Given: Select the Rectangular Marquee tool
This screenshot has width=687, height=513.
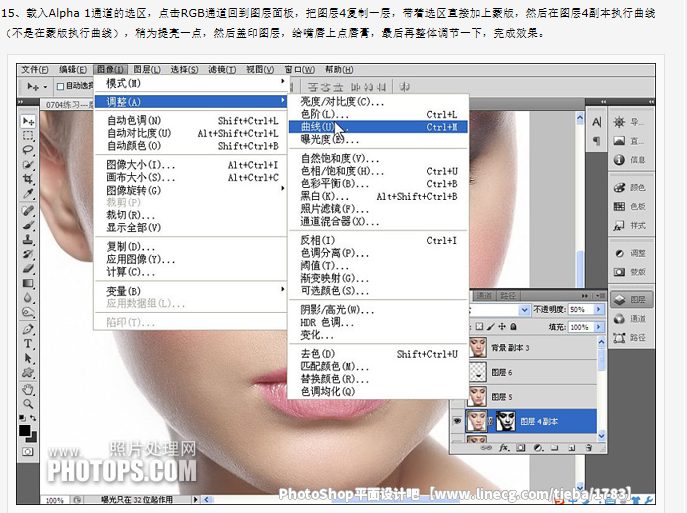Looking at the screenshot, I should point(28,135).
